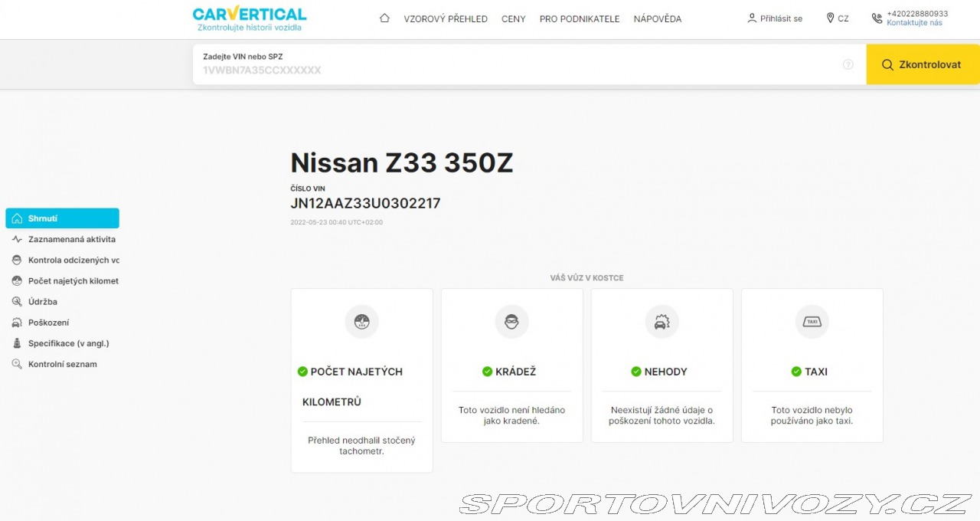The width and height of the screenshot is (980, 521).
Task: Select Shrnutí in the sidebar
Action: click(x=62, y=218)
